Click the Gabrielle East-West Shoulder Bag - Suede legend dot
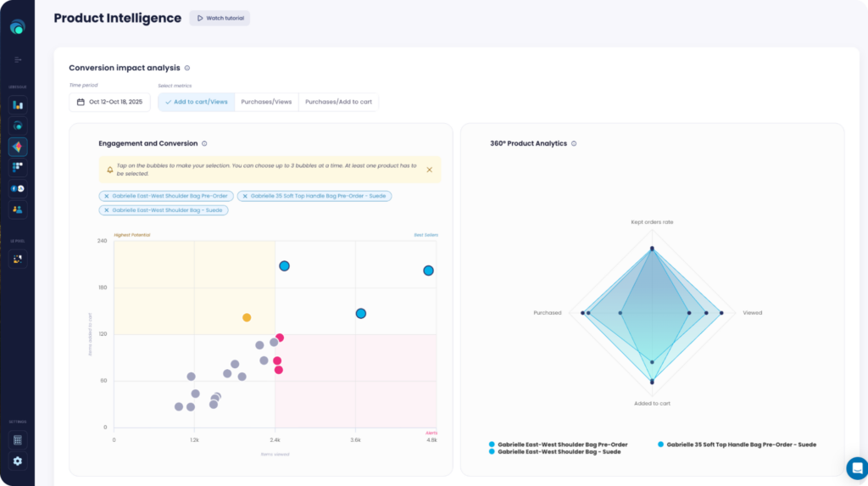 (492, 452)
